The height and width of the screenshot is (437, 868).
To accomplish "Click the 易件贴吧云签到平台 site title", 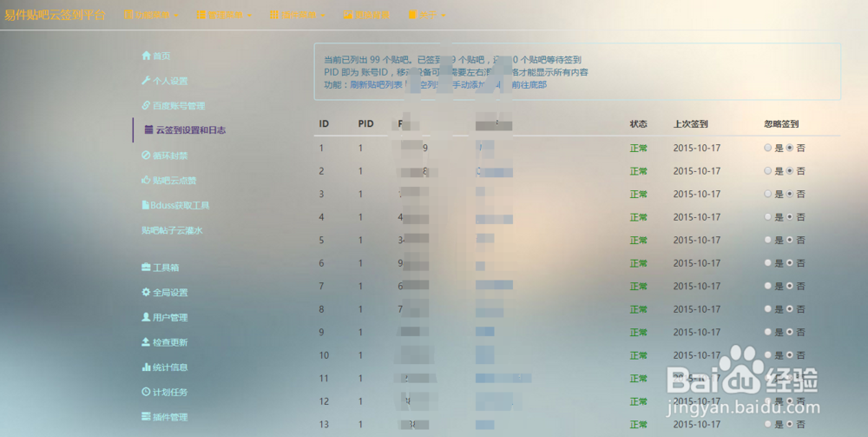I will [55, 15].
